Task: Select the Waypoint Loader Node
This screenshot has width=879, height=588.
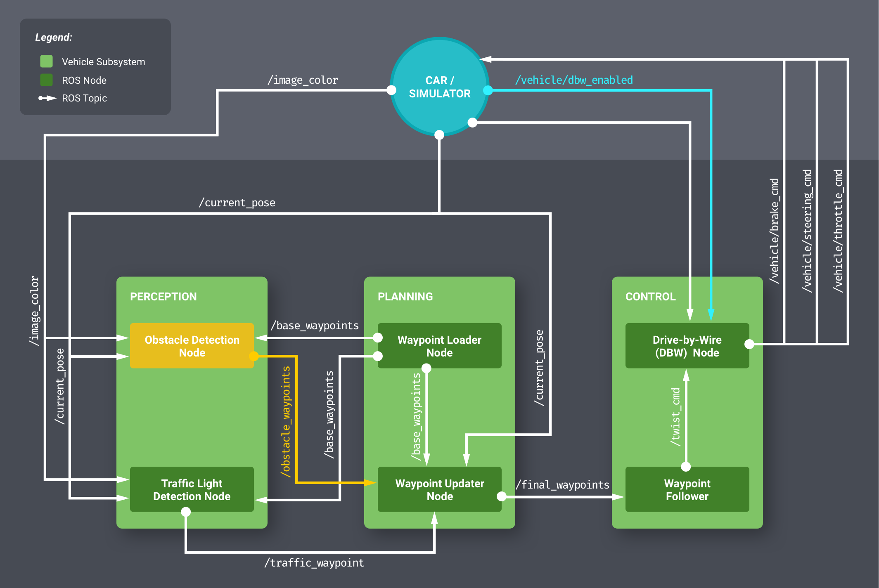Action: [x=439, y=346]
